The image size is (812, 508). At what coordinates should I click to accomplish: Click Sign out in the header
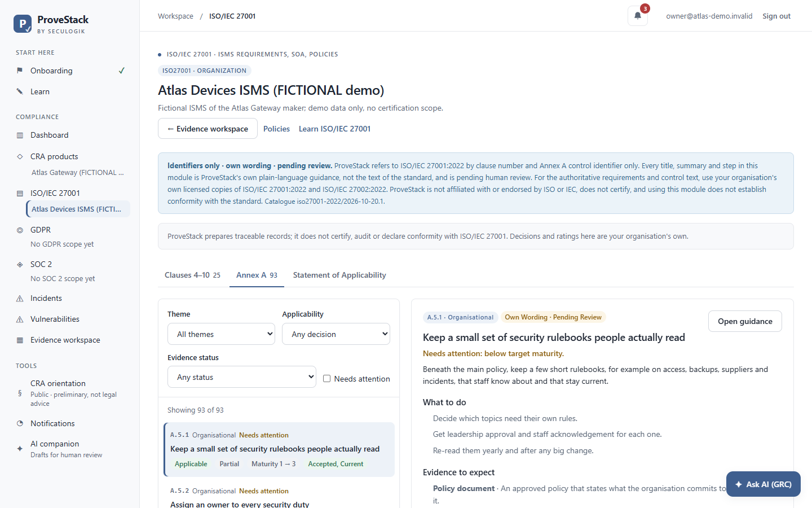click(776, 16)
